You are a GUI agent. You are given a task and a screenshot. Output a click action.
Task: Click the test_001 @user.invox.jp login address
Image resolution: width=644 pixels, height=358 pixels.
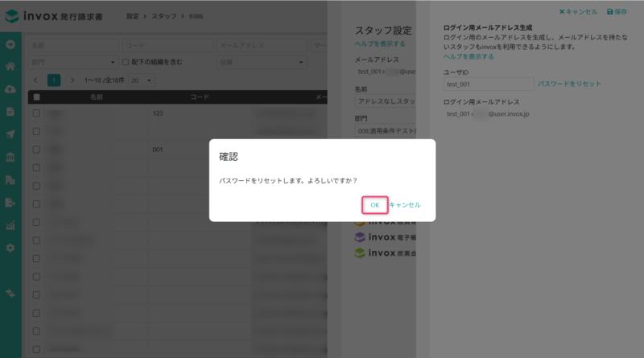pyautogui.click(x=488, y=114)
